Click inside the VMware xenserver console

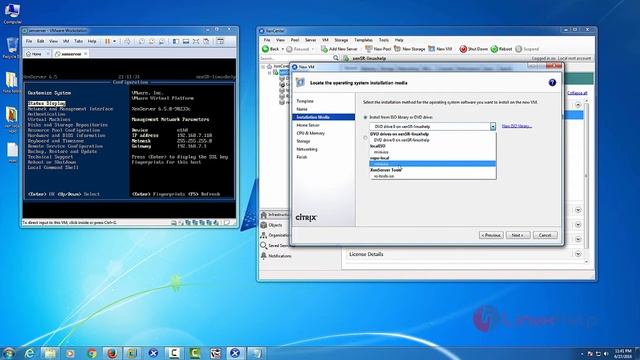(x=129, y=138)
